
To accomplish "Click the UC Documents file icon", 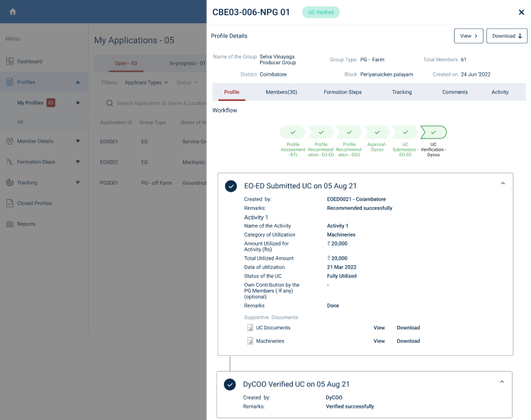I will 250,328.
